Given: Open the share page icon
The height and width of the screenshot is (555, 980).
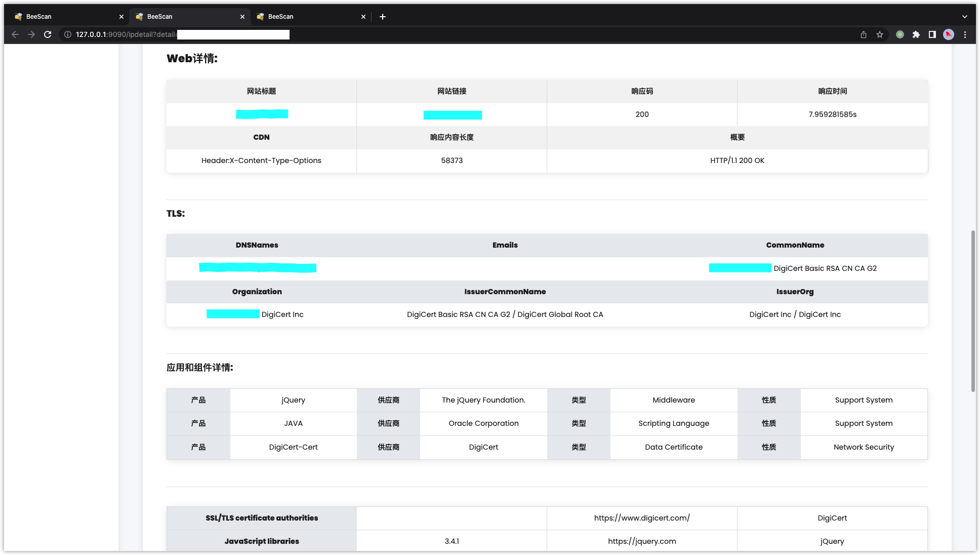Looking at the screenshot, I should (864, 34).
